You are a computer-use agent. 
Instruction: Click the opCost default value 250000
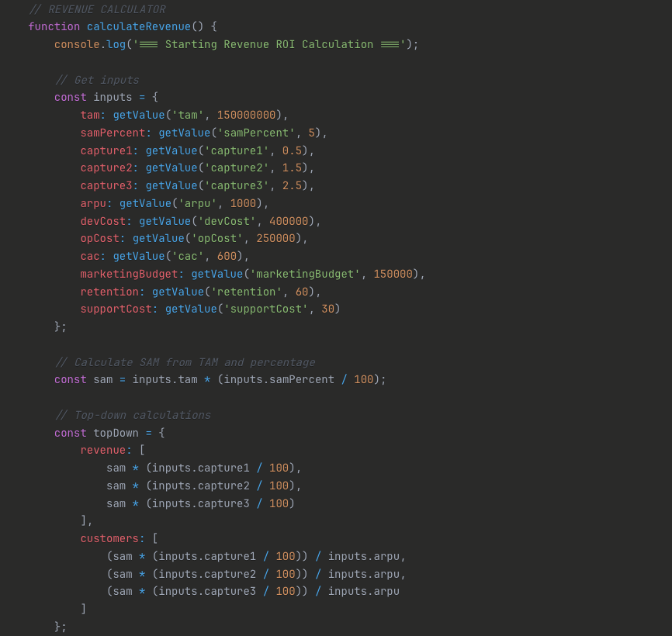(276, 239)
